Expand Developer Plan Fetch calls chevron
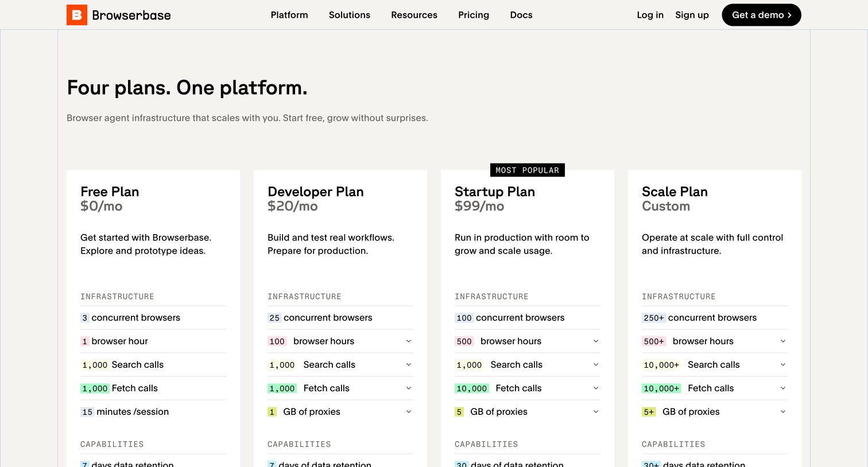 tap(409, 388)
